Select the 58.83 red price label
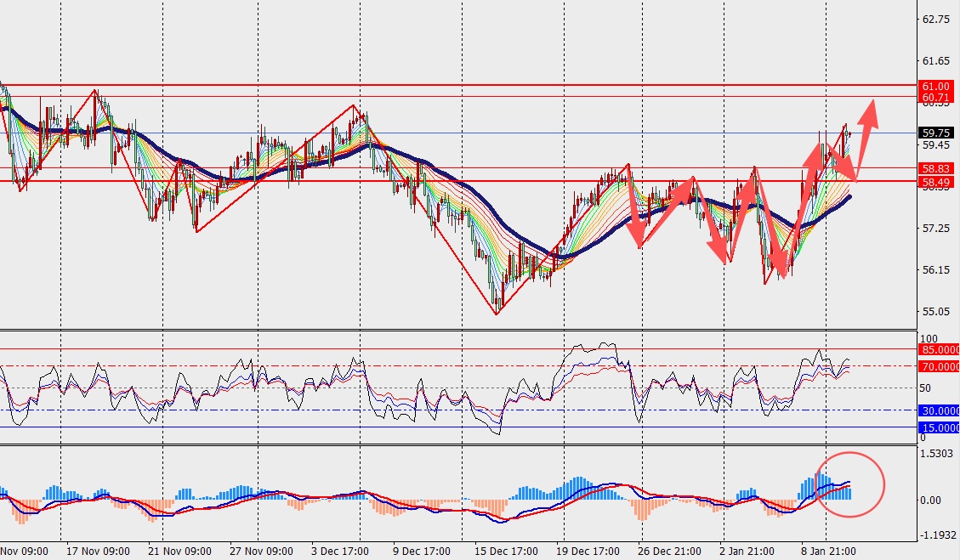This screenshot has width=960, height=560. (935, 169)
